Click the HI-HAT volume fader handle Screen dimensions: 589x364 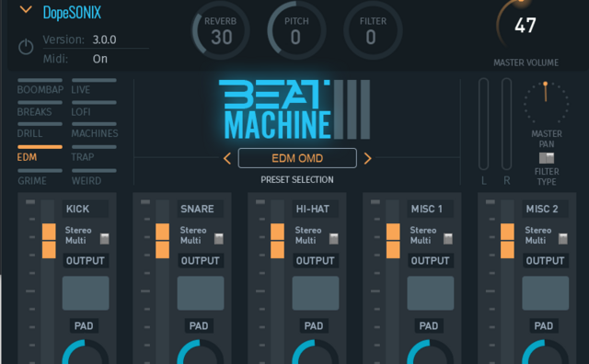[x=277, y=241]
